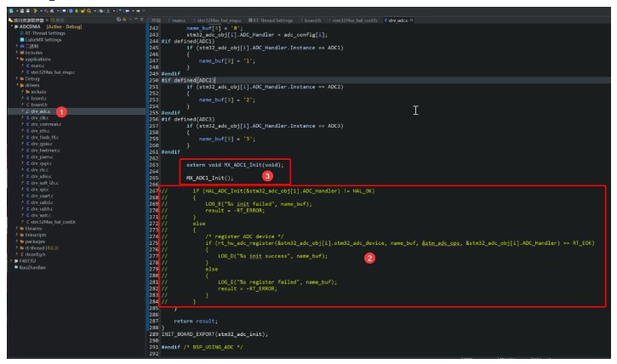Click the magnifier Search toolbar icon
This screenshot has width=617, height=364.
[89, 10]
